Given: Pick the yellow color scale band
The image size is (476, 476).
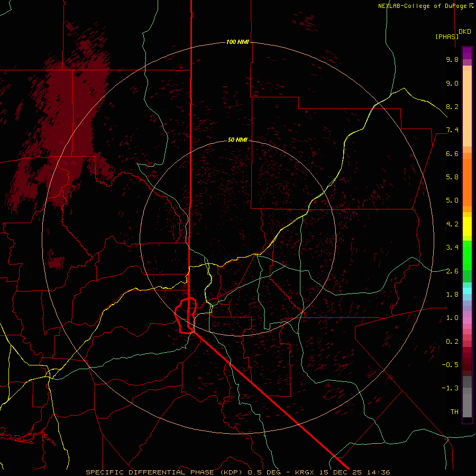Looking at the screenshot, I should [x=467, y=226].
